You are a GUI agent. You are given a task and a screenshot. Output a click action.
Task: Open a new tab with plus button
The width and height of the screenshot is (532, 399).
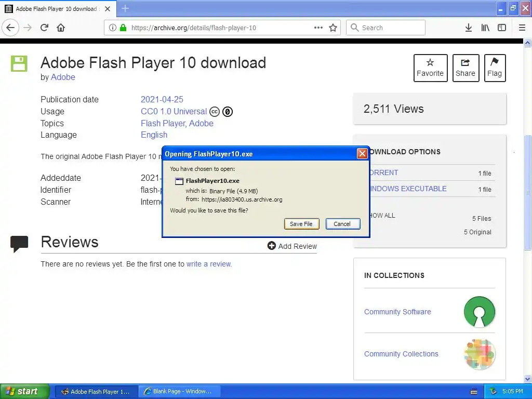tap(125, 8)
